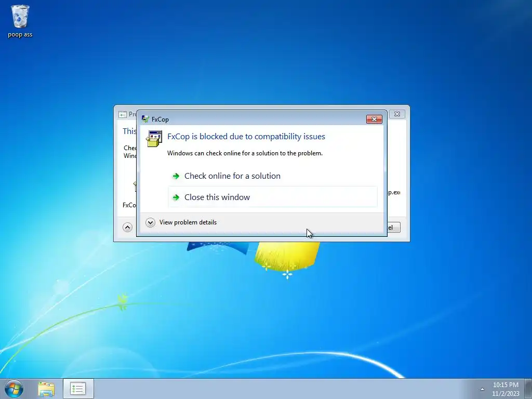Click heading FxCop is blocked due to compatibility issues

point(246,137)
